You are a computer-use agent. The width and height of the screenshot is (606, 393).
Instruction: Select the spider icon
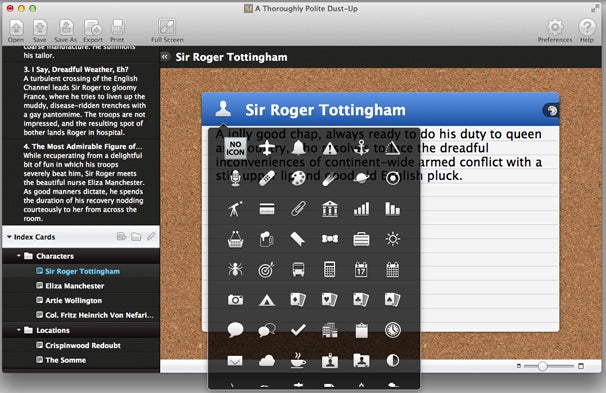coord(235,269)
